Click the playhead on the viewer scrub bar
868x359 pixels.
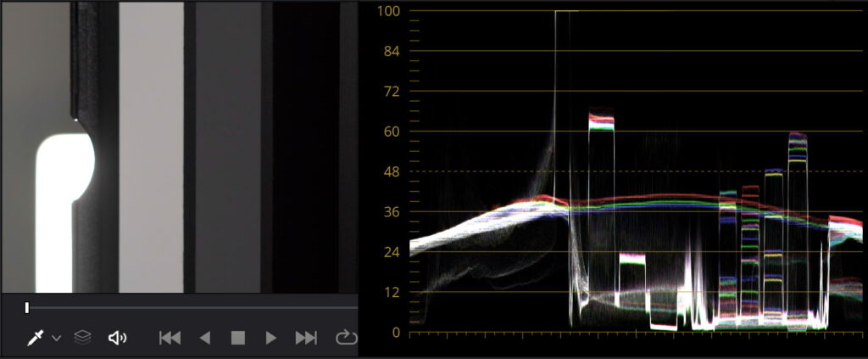(26, 307)
